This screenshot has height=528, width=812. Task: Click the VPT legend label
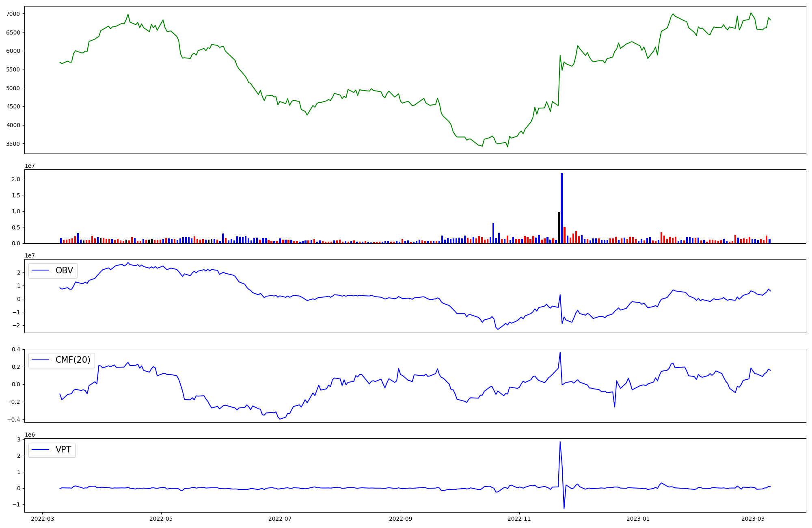tap(63, 450)
